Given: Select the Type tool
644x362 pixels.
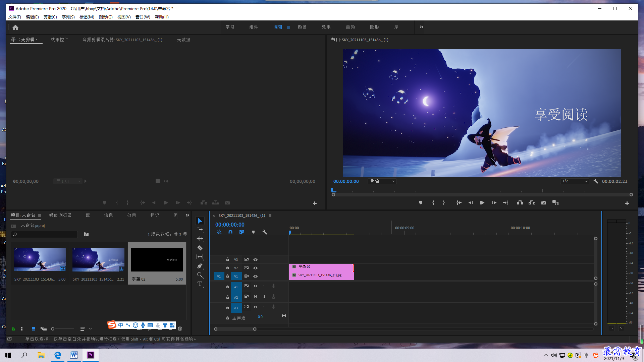Looking at the screenshot, I should tap(200, 284).
